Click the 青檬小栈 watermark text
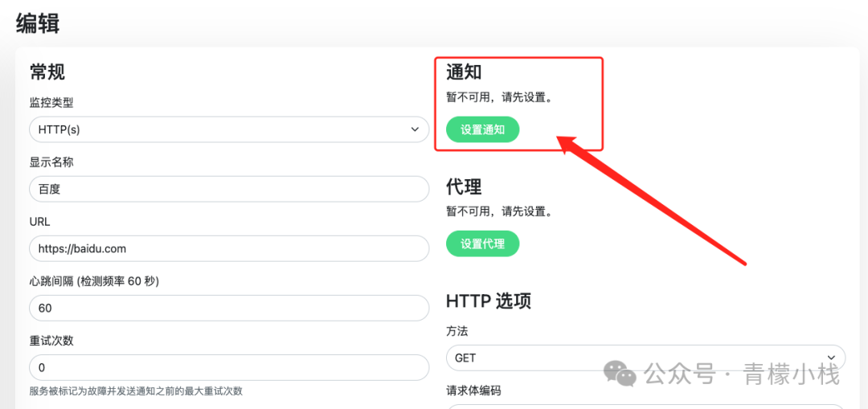868x409 pixels. click(792, 374)
